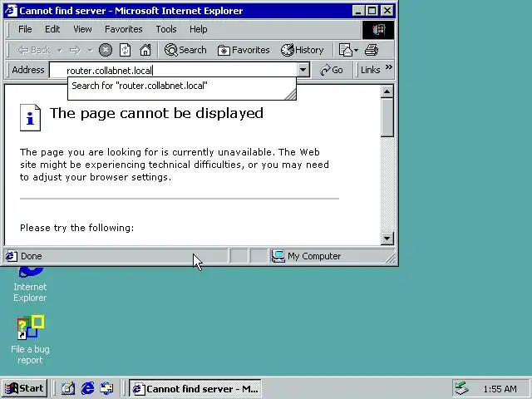Click the Show Desktop quick launch icon
The image size is (532, 399).
68,388
